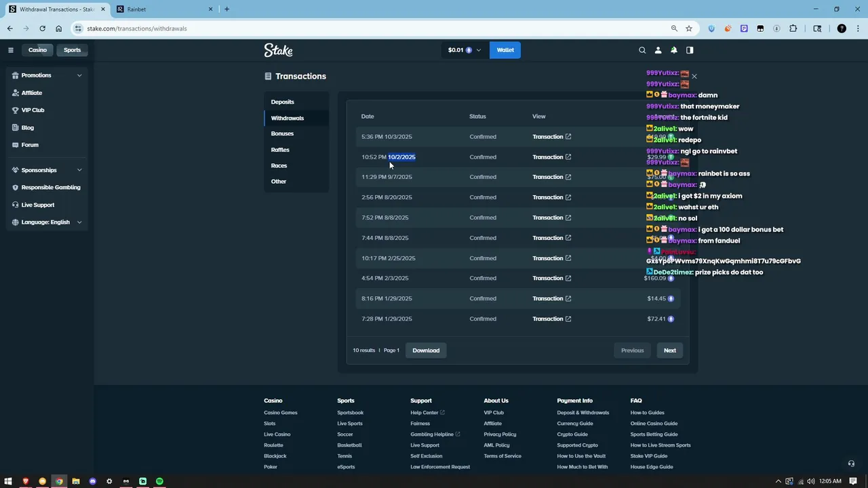Select Bonuses in transactions menu
This screenshot has height=488, width=868.
[296, 134]
